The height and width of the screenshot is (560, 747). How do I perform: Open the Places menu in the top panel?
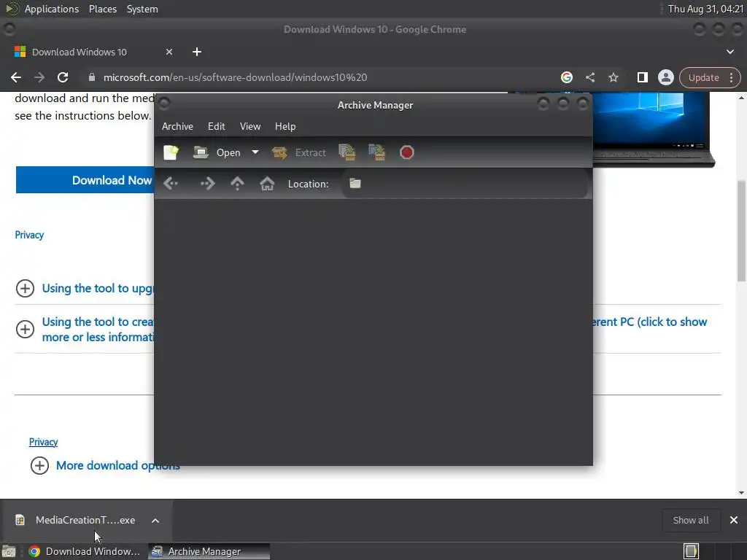102,9
